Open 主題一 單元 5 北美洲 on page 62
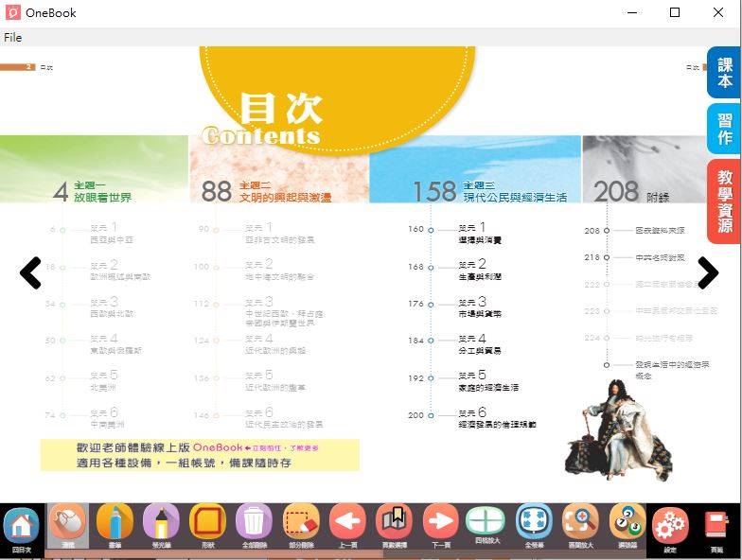The width and height of the screenshot is (742, 560). point(81,380)
